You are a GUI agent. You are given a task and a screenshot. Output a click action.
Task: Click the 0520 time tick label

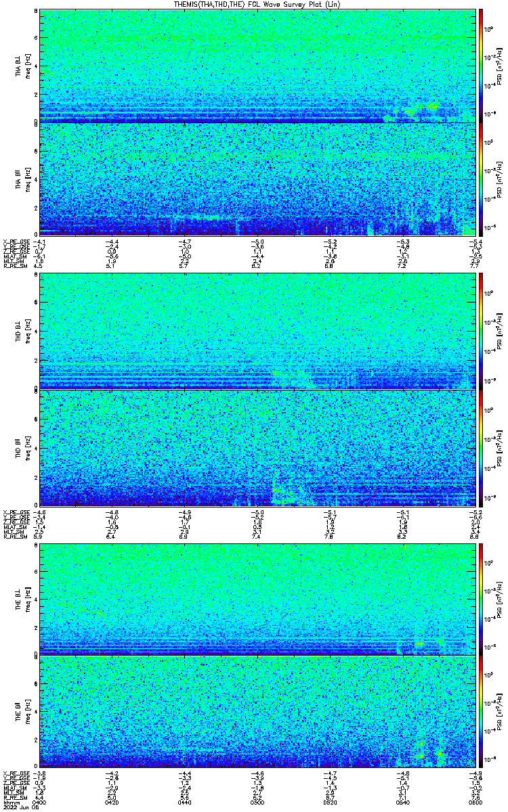[330, 802]
